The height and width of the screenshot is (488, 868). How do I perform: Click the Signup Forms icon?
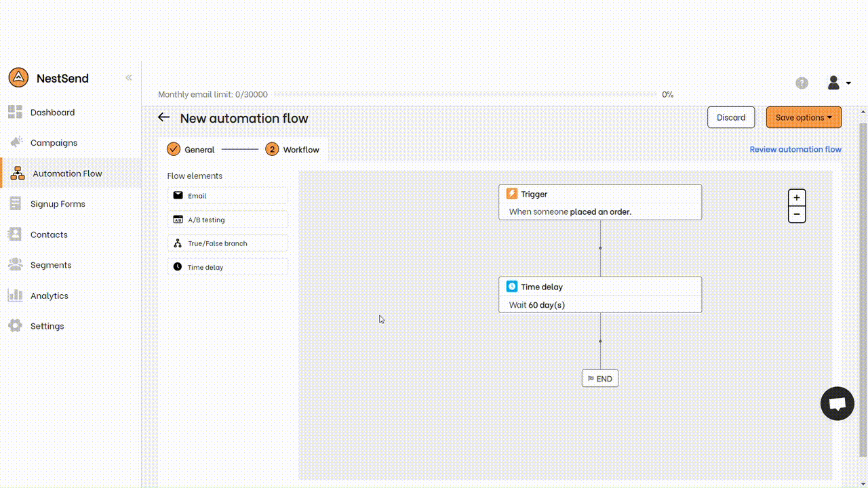pos(15,204)
